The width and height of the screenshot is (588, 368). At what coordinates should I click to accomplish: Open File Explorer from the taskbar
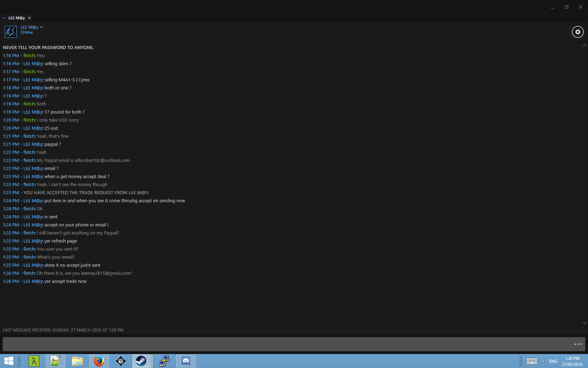pyautogui.click(x=77, y=361)
